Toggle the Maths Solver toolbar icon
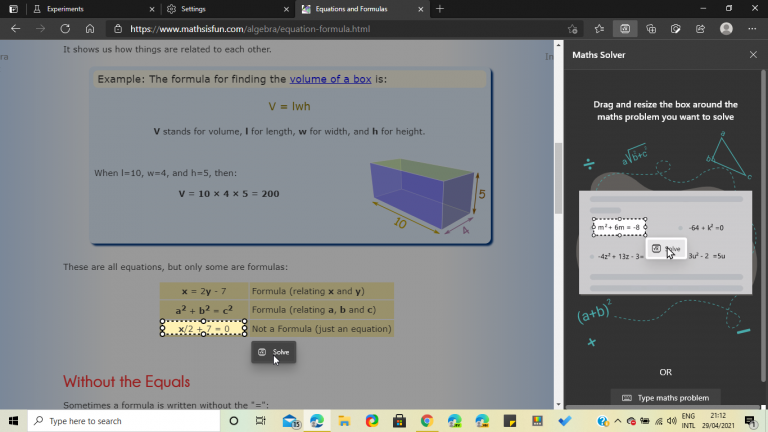This screenshot has width=768, height=432. [x=625, y=29]
